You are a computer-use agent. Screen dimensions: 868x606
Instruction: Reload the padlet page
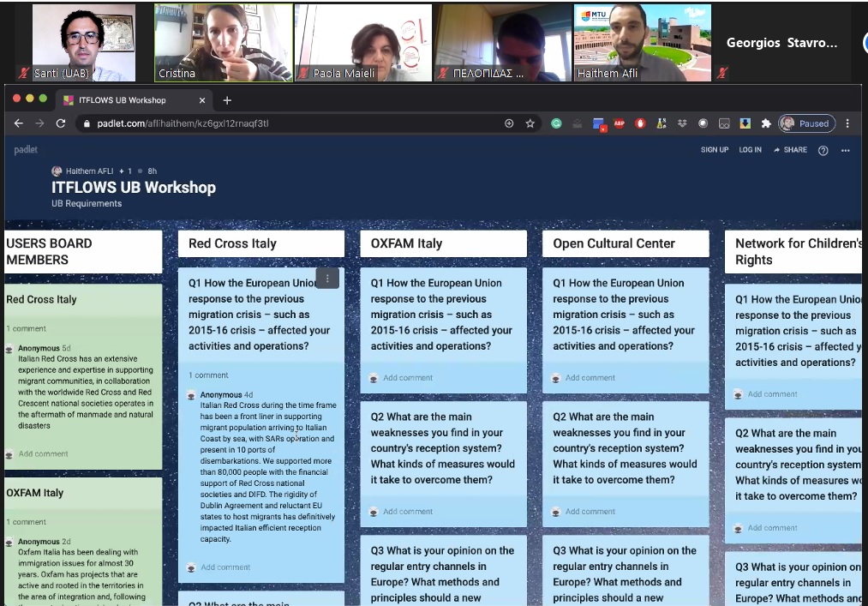(x=61, y=123)
